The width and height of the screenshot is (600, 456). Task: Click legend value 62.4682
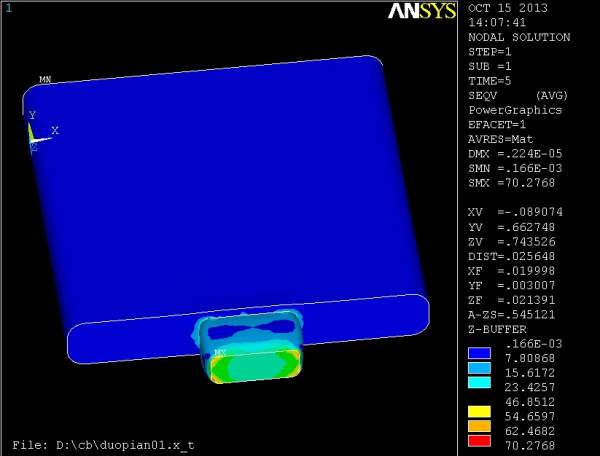point(530,431)
